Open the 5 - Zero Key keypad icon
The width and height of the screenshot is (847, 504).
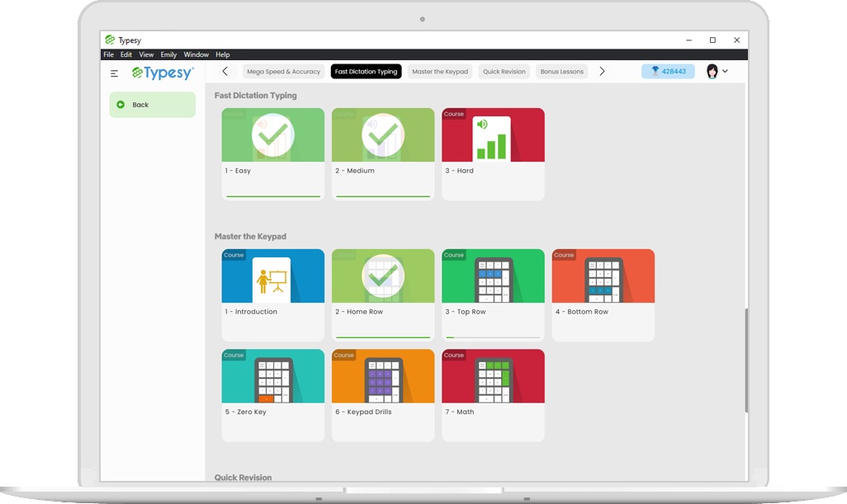(274, 380)
